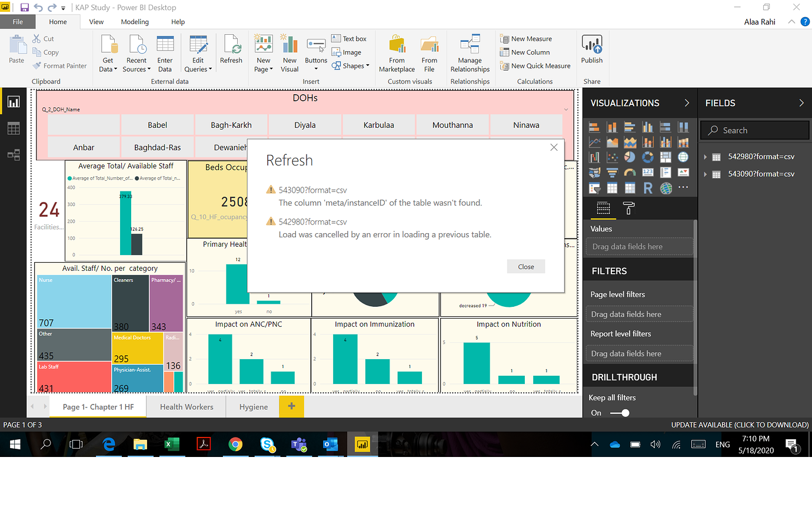Switch to Model view in the left sidebar
Image resolution: width=812 pixels, height=530 pixels.
pyautogui.click(x=13, y=154)
